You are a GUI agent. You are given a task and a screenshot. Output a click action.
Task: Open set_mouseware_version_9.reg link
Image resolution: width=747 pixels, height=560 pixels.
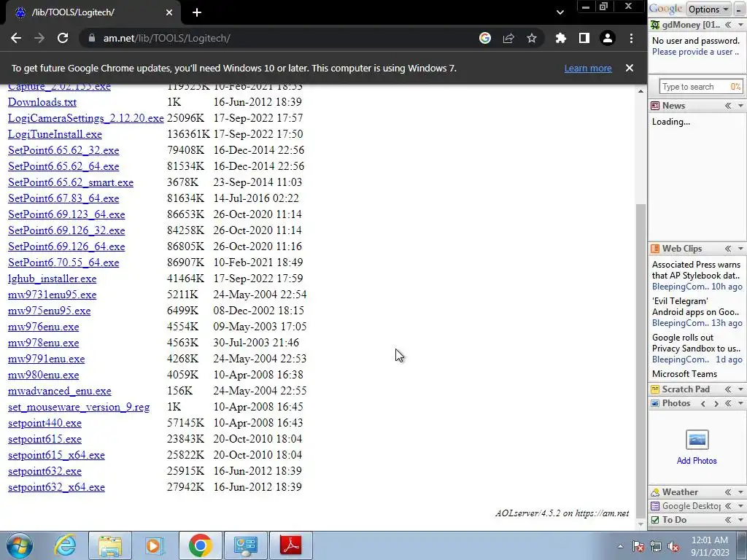click(x=79, y=407)
